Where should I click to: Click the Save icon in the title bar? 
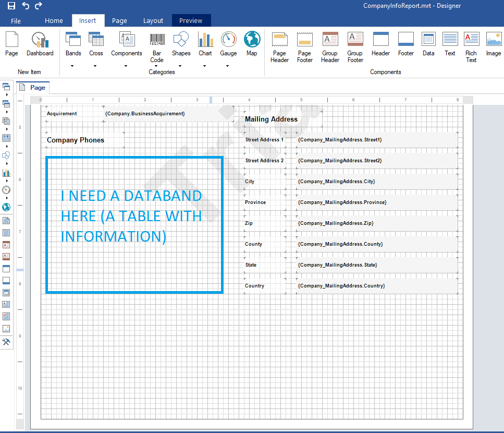pyautogui.click(x=11, y=6)
